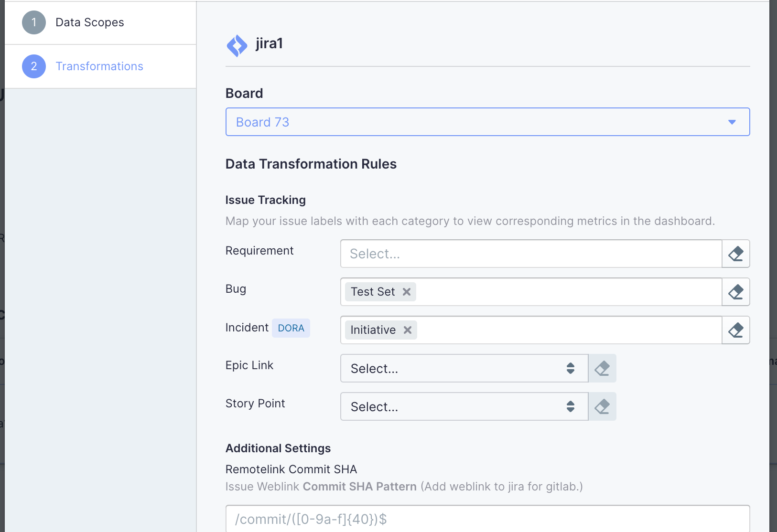
Task: Open the Story Point select dropdown
Action: point(464,406)
